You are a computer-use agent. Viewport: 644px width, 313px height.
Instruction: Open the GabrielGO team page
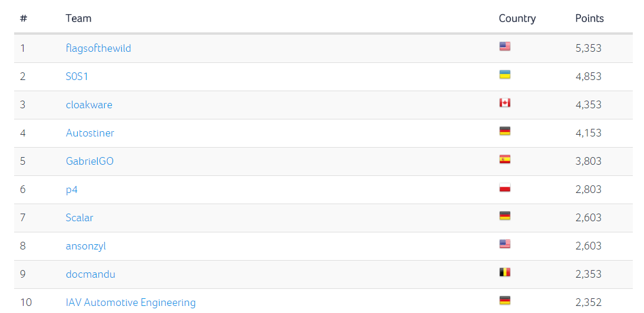[90, 161]
